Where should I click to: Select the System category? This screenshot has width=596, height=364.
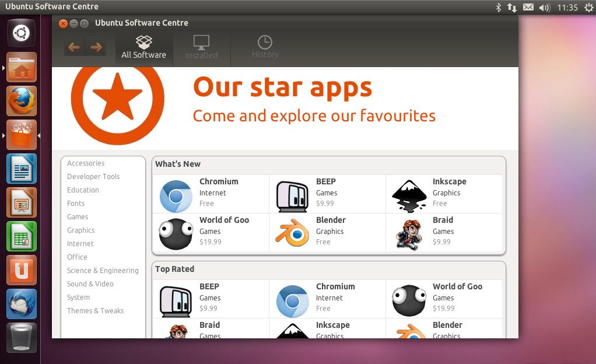(78, 297)
